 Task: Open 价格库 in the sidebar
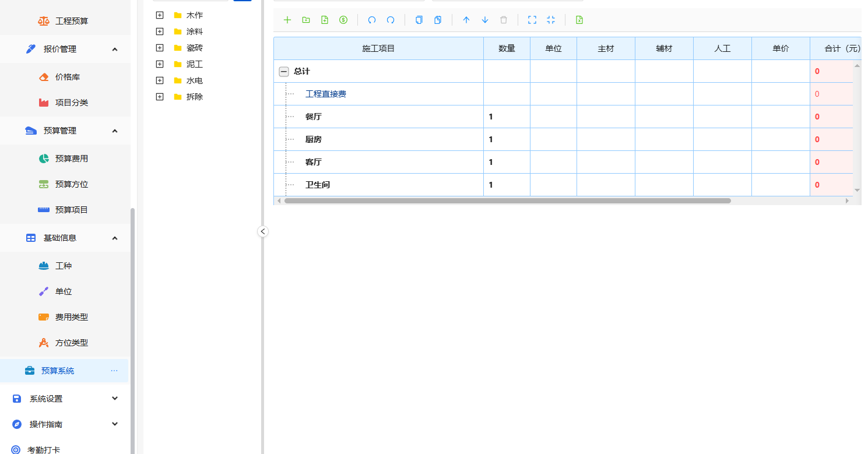(x=67, y=77)
